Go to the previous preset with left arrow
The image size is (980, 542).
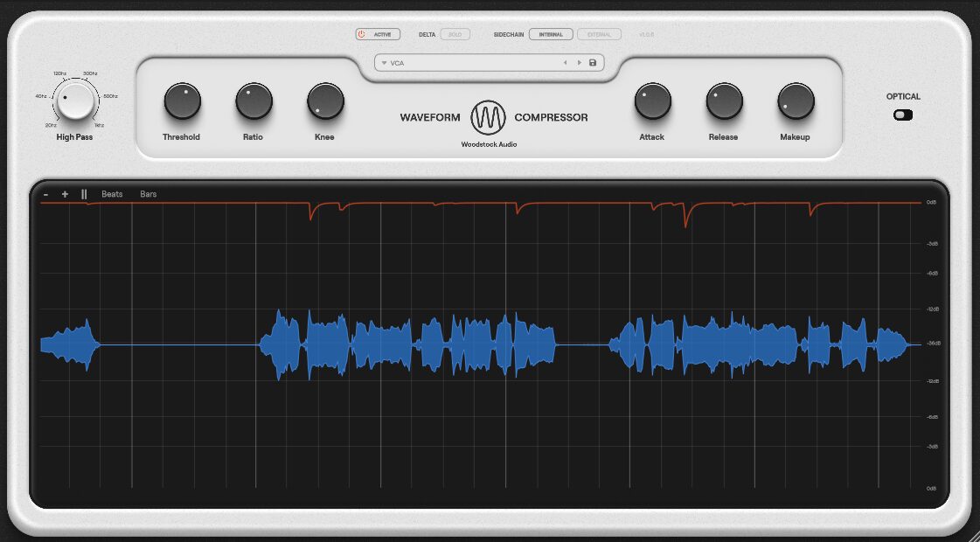coord(565,63)
